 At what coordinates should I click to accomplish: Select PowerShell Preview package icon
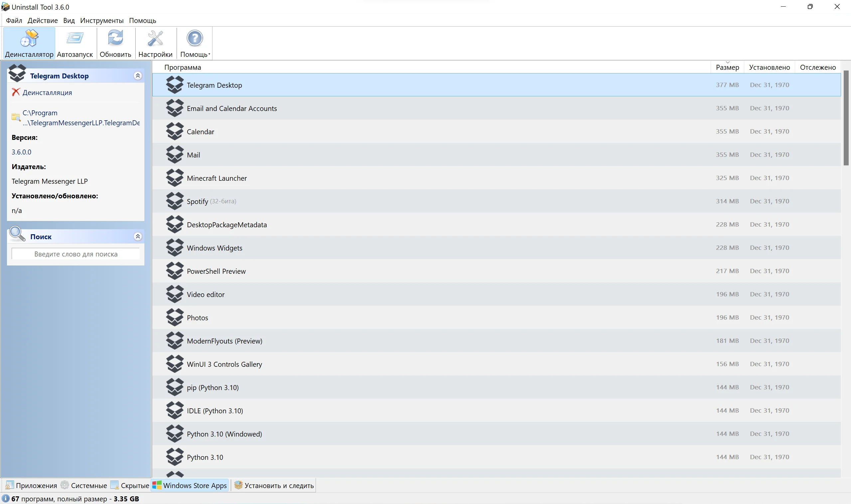click(175, 271)
